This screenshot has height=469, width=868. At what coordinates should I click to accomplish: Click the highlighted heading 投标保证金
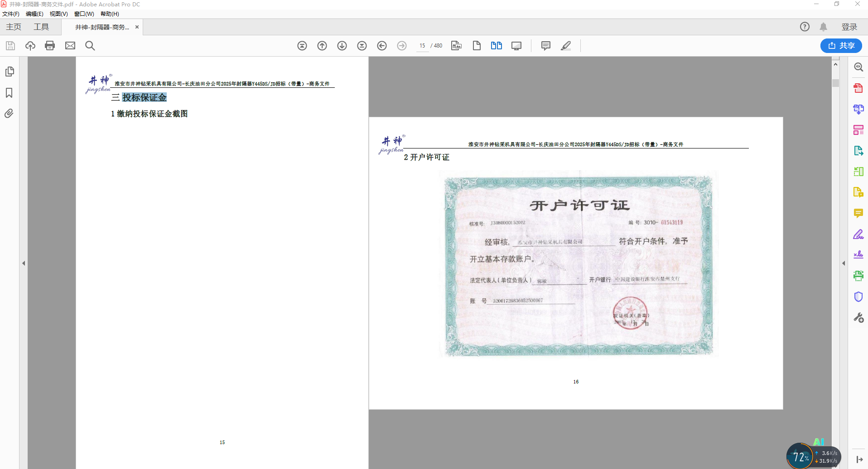click(x=145, y=97)
